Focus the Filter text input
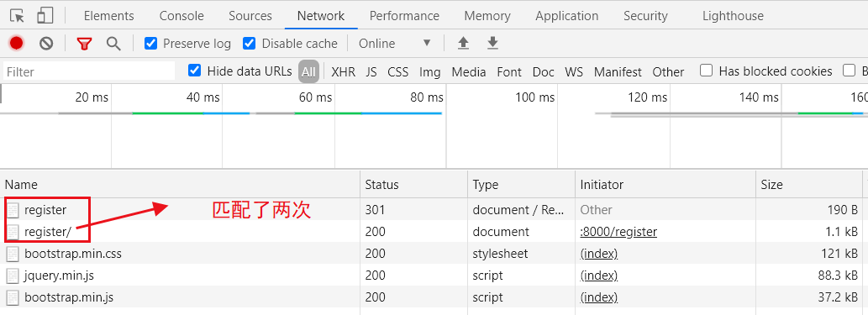 click(89, 71)
